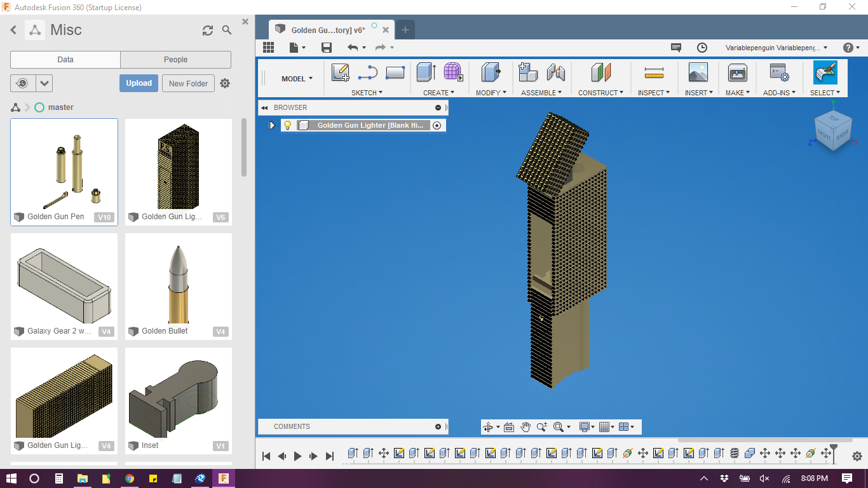Open the SKETCH dropdown menu
Viewport: 868px width, 488px height.
click(x=367, y=93)
